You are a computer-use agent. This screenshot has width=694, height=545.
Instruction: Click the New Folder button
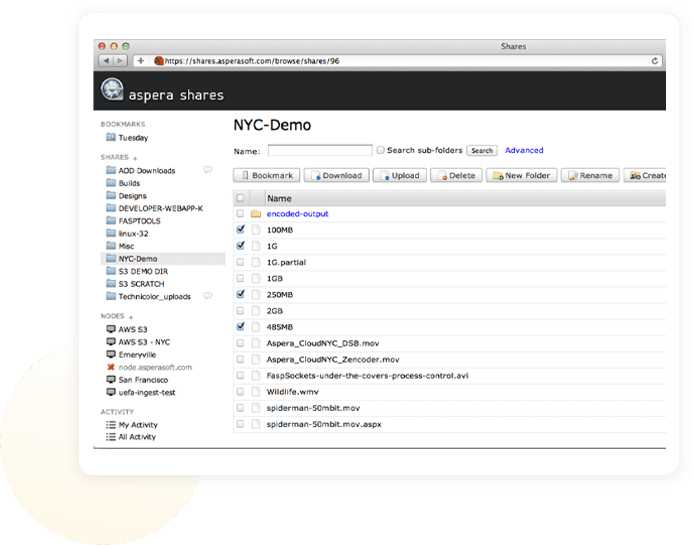[x=521, y=176]
